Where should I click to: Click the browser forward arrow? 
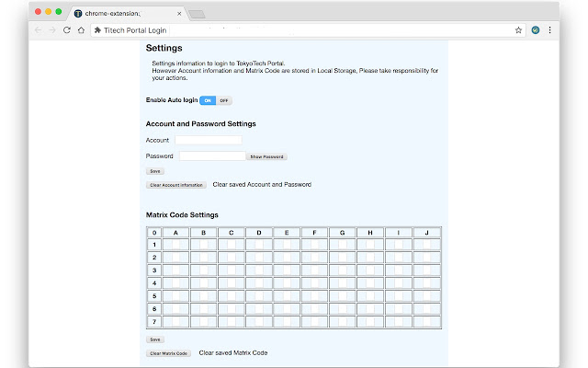click(x=52, y=30)
